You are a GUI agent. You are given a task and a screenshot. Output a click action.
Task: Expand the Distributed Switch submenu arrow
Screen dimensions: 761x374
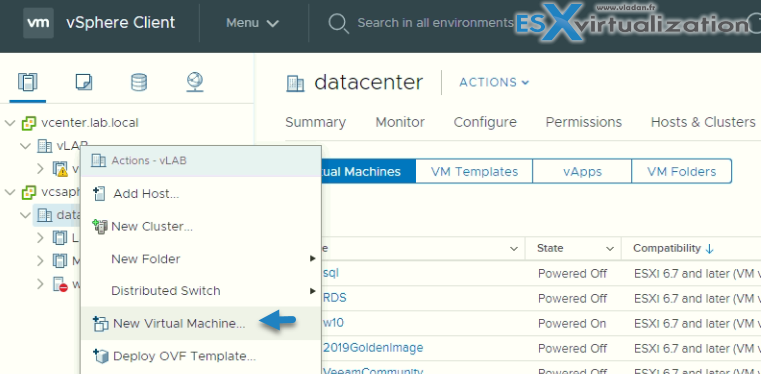[313, 291]
